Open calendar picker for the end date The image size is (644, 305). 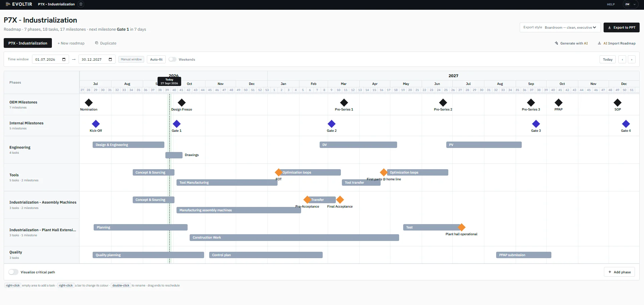tap(110, 59)
